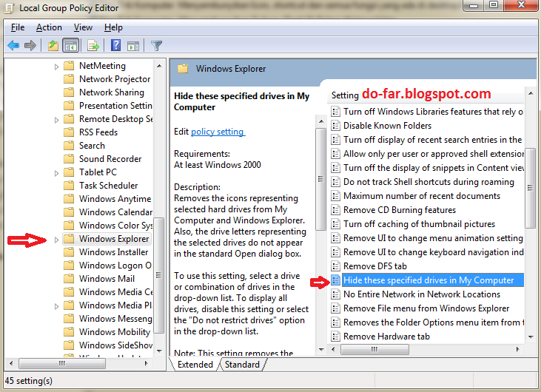This screenshot has width=541, height=392.
Task: Expand the NetMeeting tree node
Action: click(56, 66)
